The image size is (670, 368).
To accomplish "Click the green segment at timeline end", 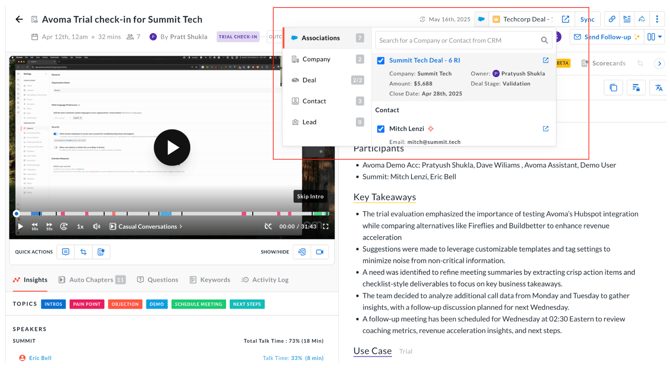I will (320, 213).
